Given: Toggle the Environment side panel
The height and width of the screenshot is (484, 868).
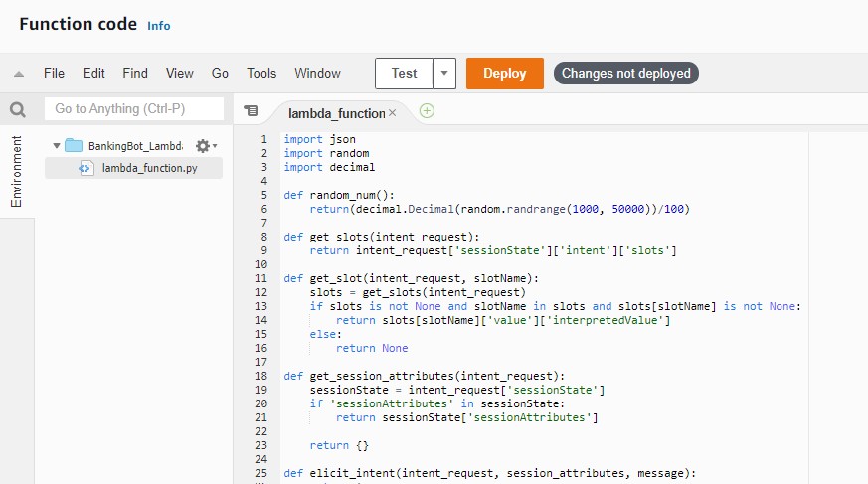Looking at the screenshot, I should coord(17,171).
